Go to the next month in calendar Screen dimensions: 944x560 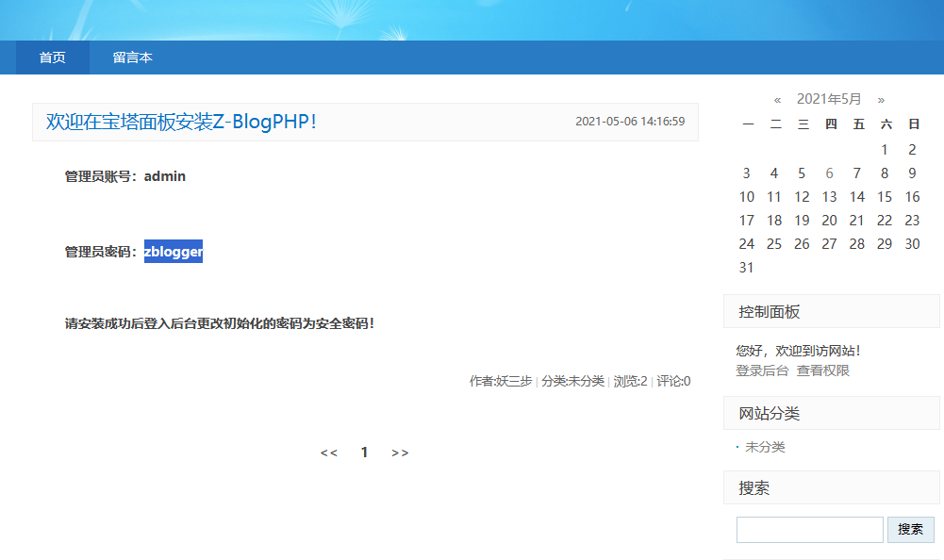click(x=881, y=99)
